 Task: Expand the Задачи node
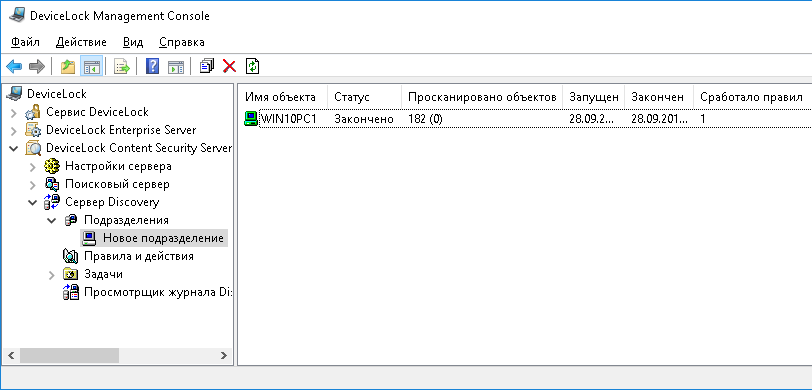point(51,275)
